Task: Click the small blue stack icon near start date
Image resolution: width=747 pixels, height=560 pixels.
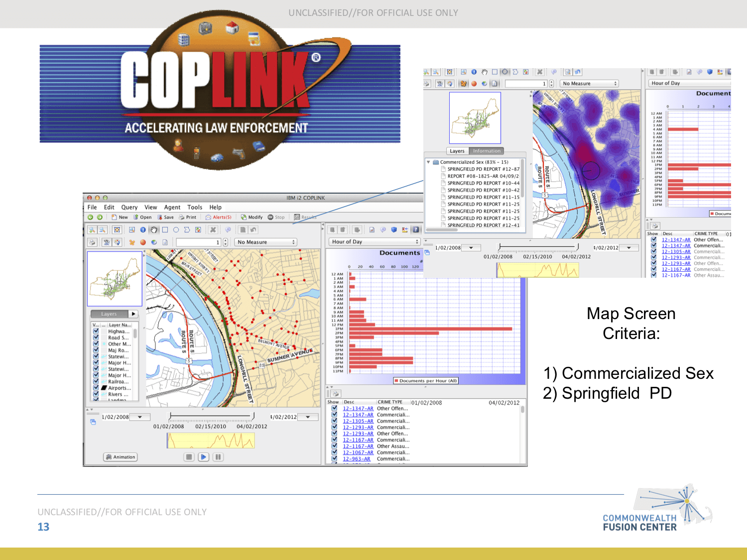Action: pyautogui.click(x=93, y=422)
